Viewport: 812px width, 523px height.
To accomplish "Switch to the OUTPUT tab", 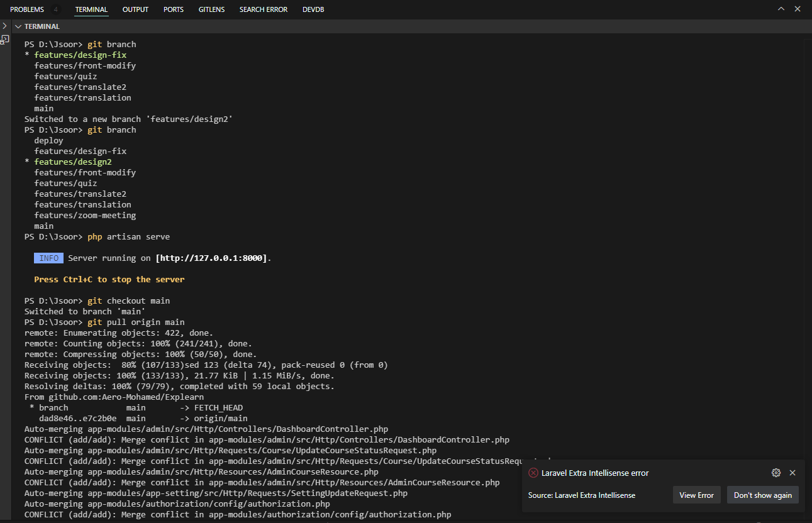I will [x=135, y=9].
